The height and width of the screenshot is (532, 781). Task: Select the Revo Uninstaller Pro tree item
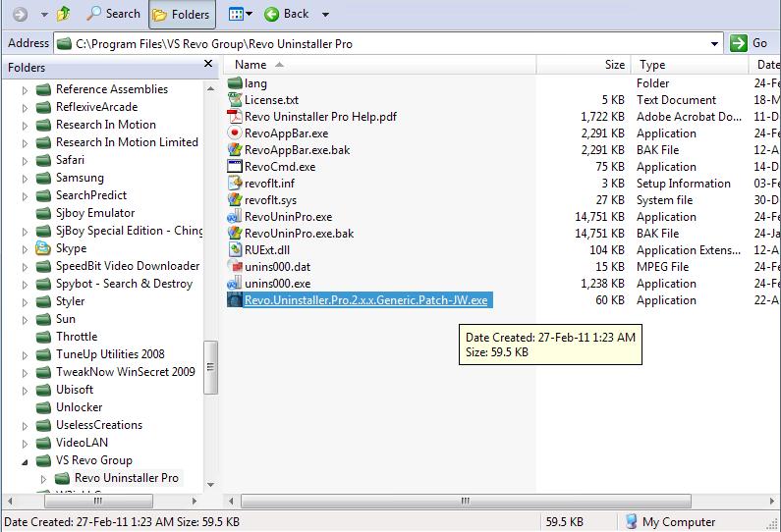[126, 478]
